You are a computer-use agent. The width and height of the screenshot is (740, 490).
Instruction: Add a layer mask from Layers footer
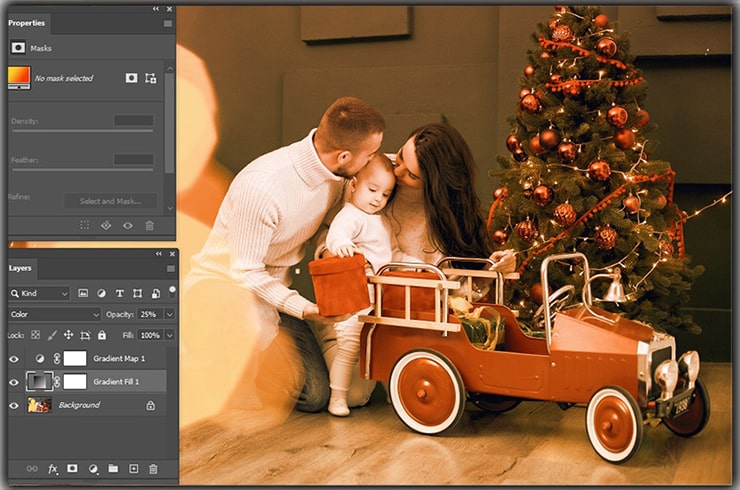(72, 468)
